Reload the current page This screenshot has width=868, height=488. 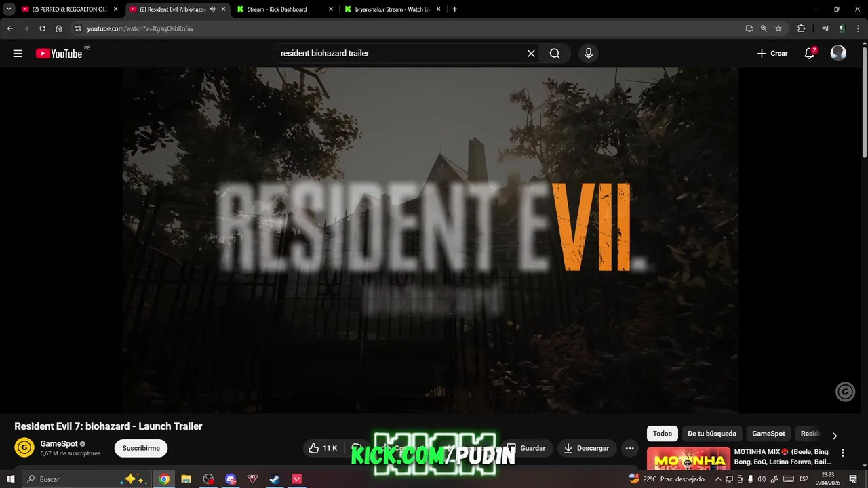click(x=42, y=28)
